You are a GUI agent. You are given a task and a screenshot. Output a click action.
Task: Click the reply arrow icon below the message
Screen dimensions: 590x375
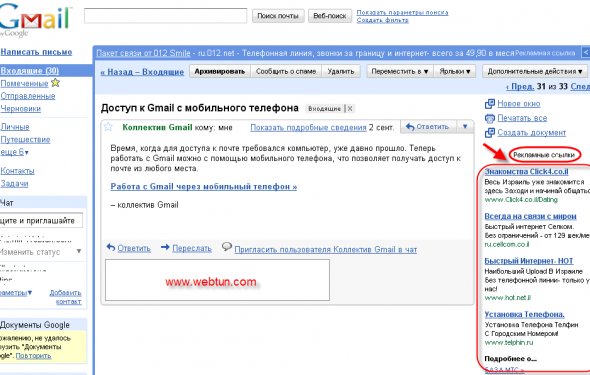[111, 247]
